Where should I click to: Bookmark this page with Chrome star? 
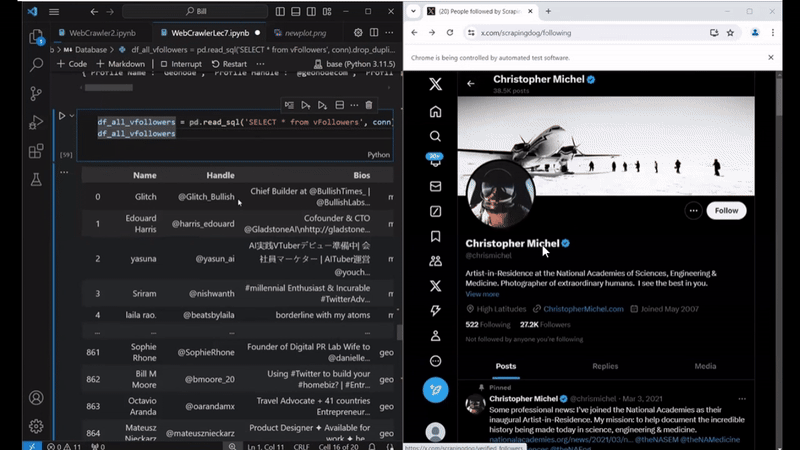point(730,33)
